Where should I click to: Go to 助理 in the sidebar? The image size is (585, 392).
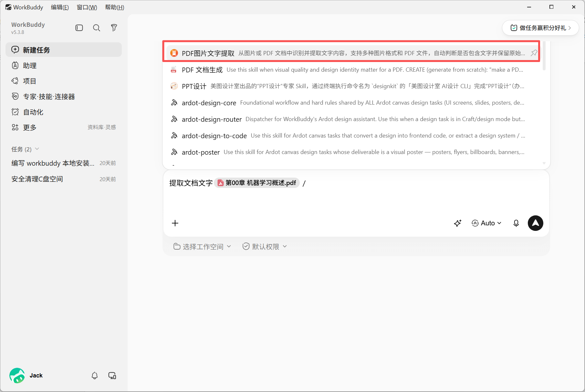coord(64,66)
